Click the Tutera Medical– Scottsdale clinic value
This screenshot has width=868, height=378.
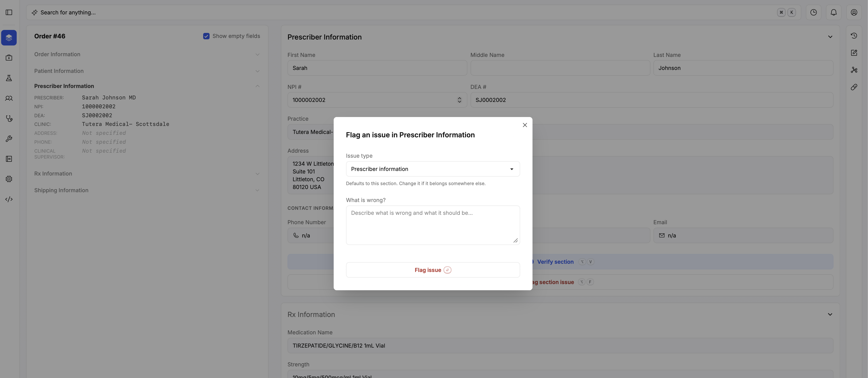(x=126, y=124)
